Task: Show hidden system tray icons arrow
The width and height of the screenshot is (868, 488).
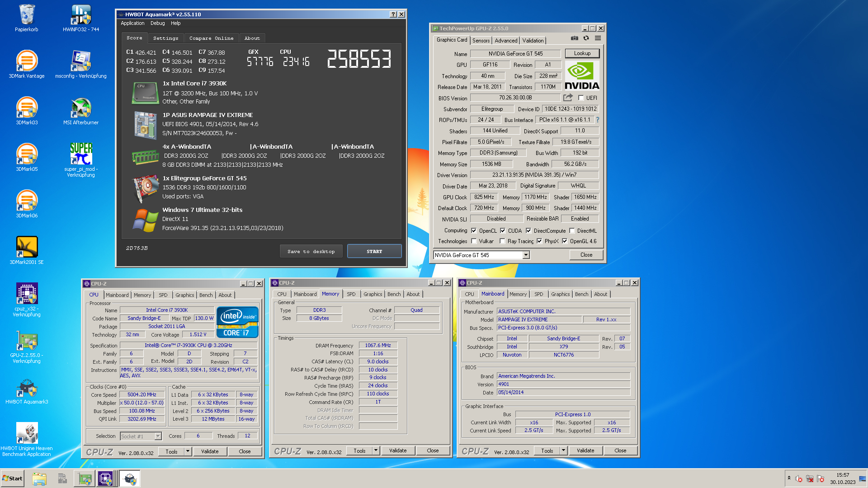Action: (x=789, y=478)
